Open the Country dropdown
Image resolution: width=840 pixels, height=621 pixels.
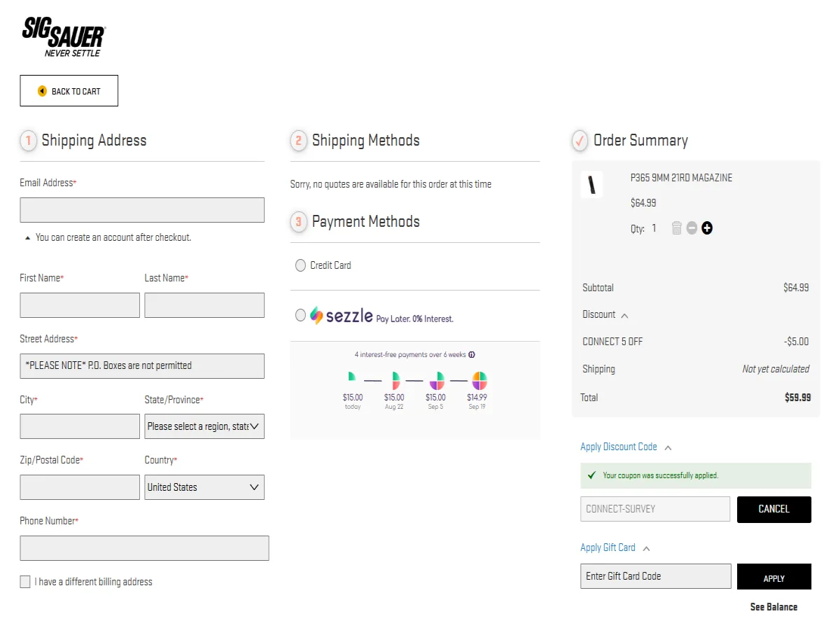(x=204, y=487)
